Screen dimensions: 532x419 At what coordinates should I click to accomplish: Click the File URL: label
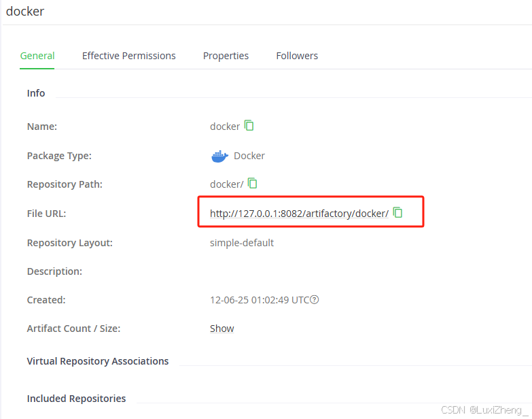tap(46, 214)
